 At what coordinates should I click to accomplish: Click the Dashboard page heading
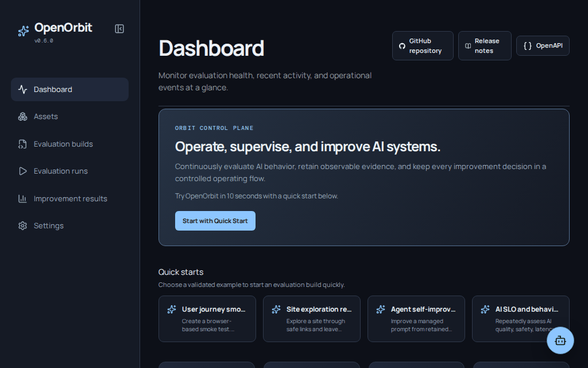click(211, 48)
